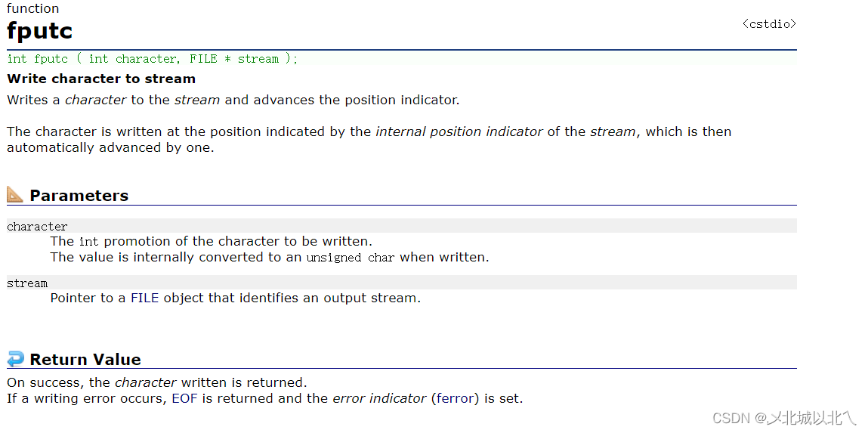Click the Parameters heading text
The width and height of the screenshot is (868, 433).
pos(79,196)
